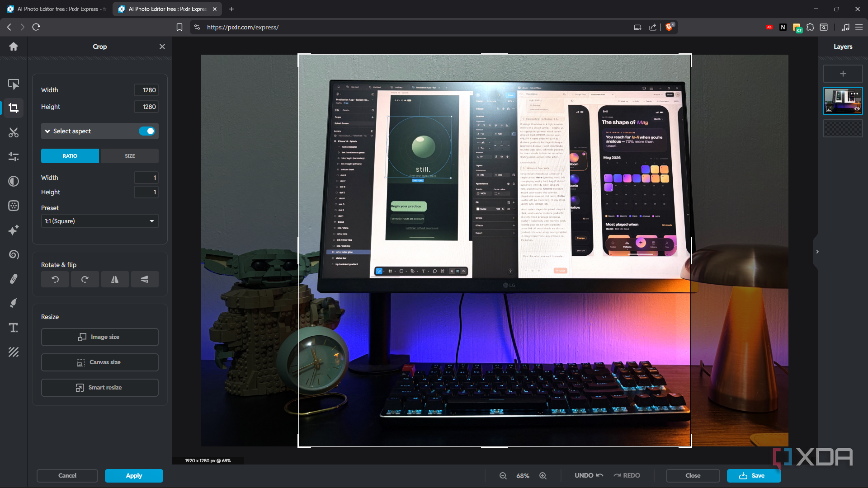868x488 pixels.
Task: Click the crop Height 1280 field
Action: [146, 107]
